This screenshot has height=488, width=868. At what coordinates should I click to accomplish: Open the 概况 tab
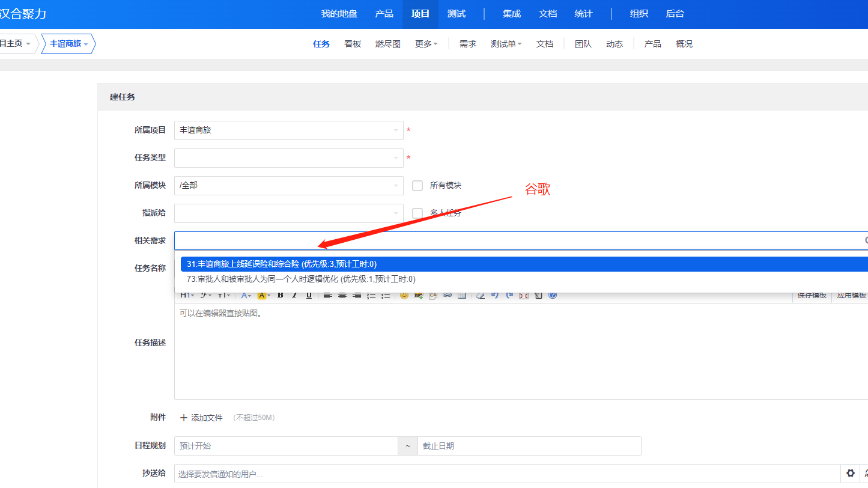pos(684,44)
